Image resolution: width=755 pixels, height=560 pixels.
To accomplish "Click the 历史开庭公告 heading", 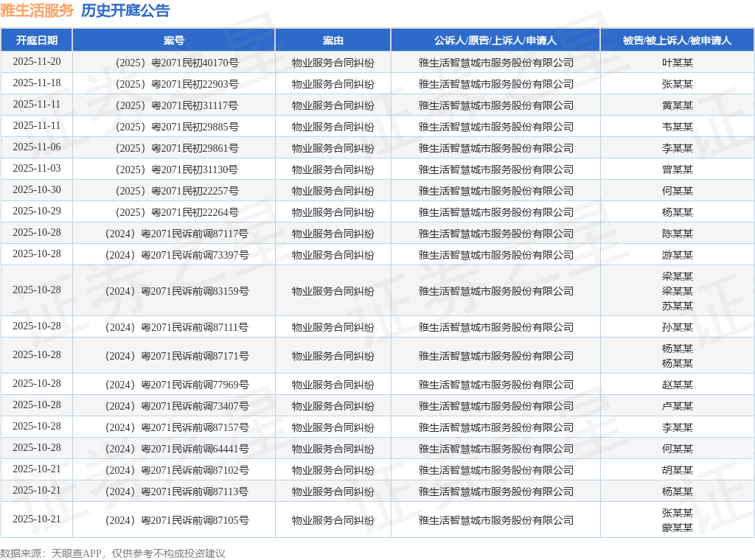I will pos(125,10).
